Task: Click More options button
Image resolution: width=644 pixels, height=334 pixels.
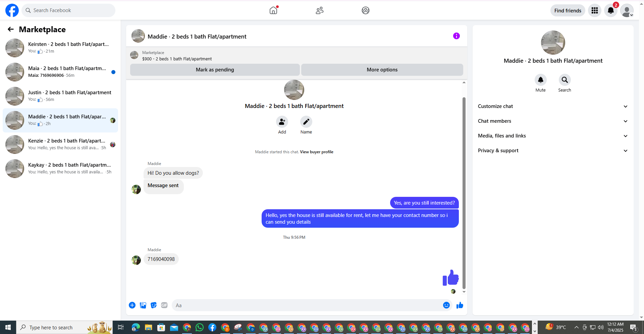Action: [382, 70]
